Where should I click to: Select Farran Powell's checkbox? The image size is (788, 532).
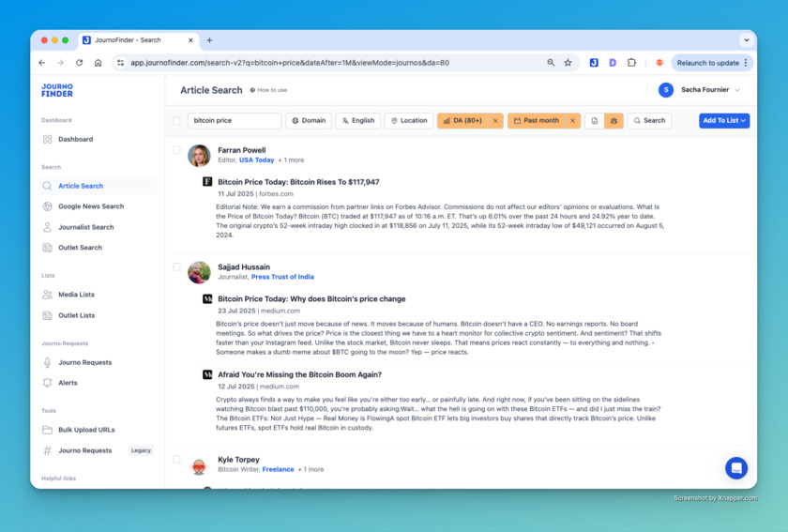tap(176, 150)
